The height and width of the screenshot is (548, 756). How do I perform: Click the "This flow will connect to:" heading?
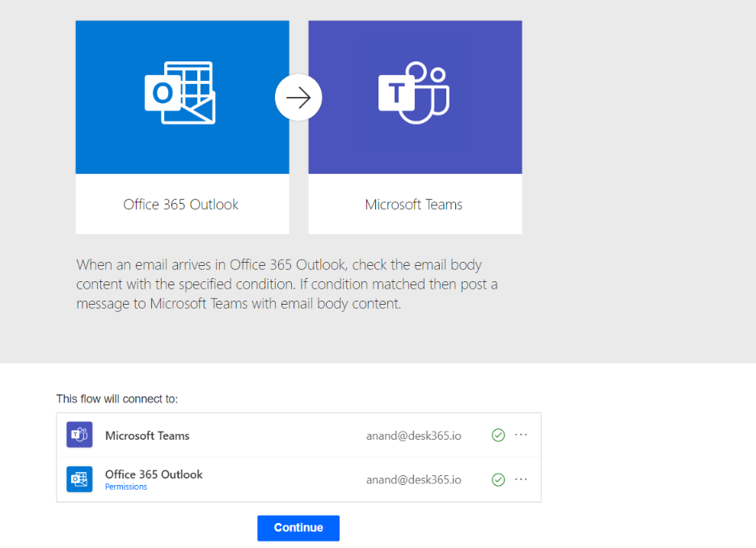[x=116, y=398]
